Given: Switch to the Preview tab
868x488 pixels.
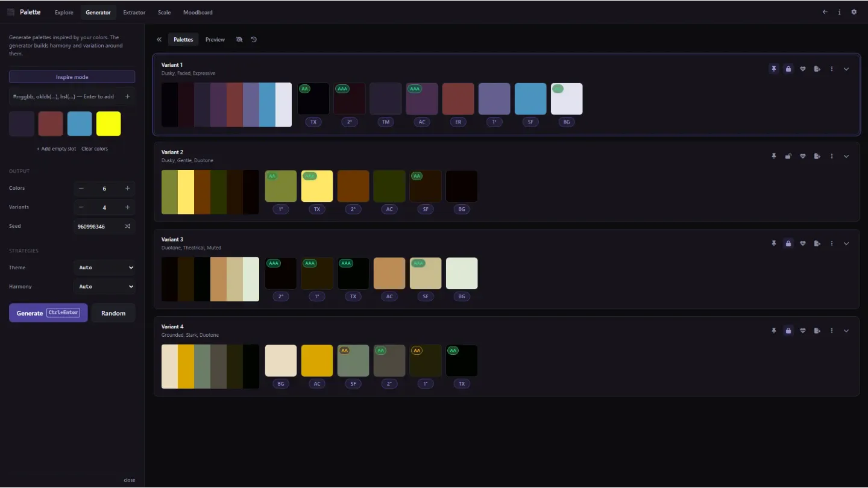Looking at the screenshot, I should [x=215, y=40].
